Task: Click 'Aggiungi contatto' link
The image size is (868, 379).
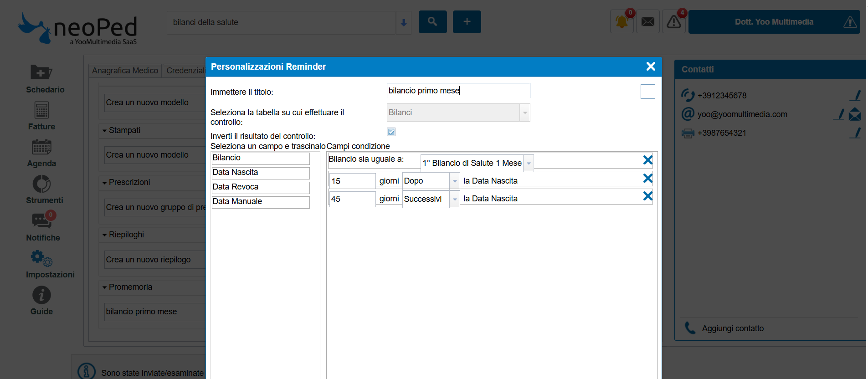Action: click(732, 328)
